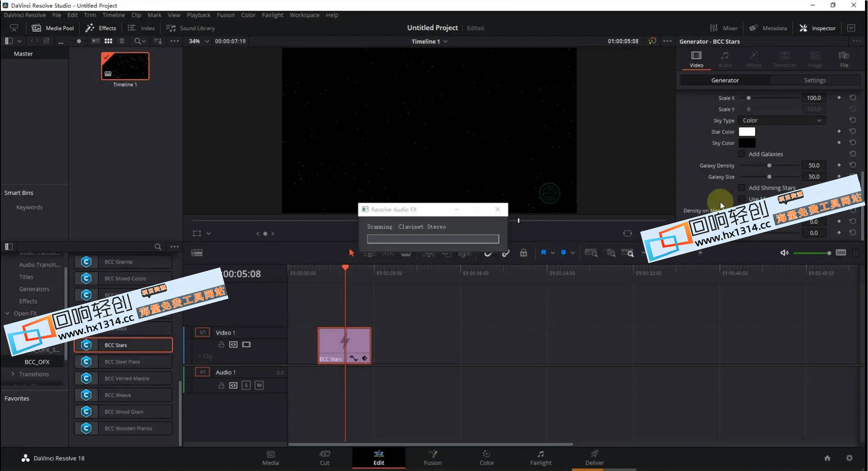This screenshot has height=471, width=868.
Task: Adjust the Galaxy Density slider
Action: tap(769, 165)
